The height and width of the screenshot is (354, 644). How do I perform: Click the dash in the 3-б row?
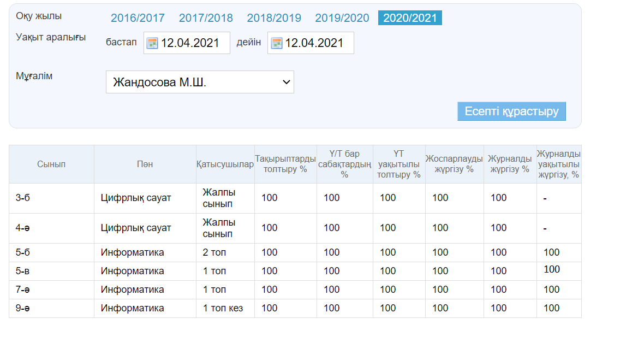click(545, 199)
